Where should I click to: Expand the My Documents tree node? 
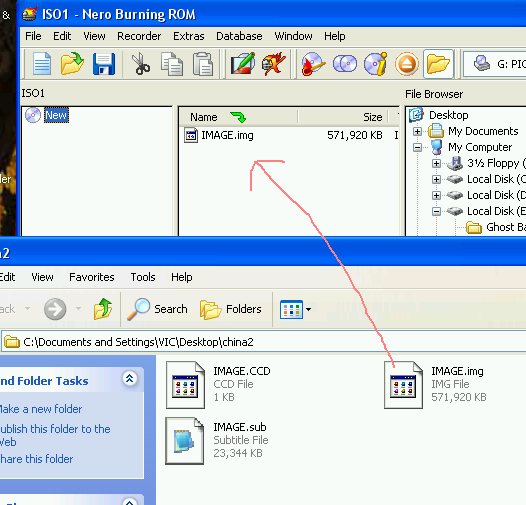(417, 131)
